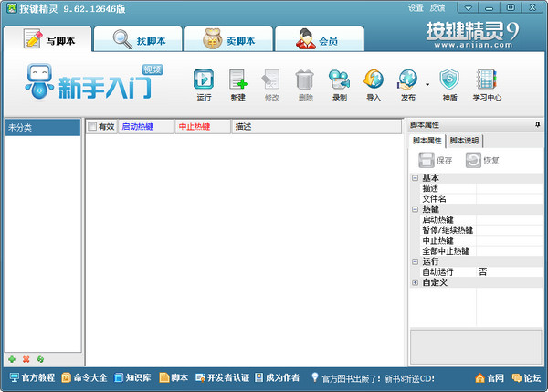Image resolution: width=548 pixels, height=392 pixels.
Task: Open the 会员 member tab
Action: click(x=318, y=40)
